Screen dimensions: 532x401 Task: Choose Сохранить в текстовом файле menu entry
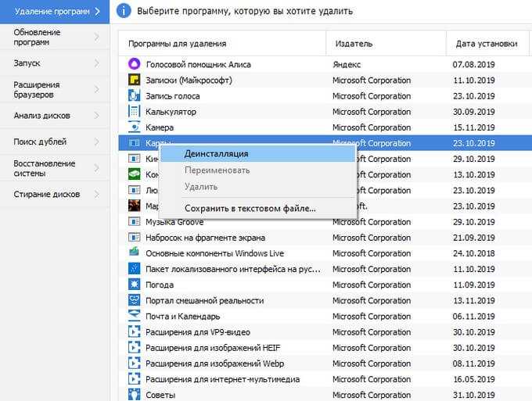point(258,208)
